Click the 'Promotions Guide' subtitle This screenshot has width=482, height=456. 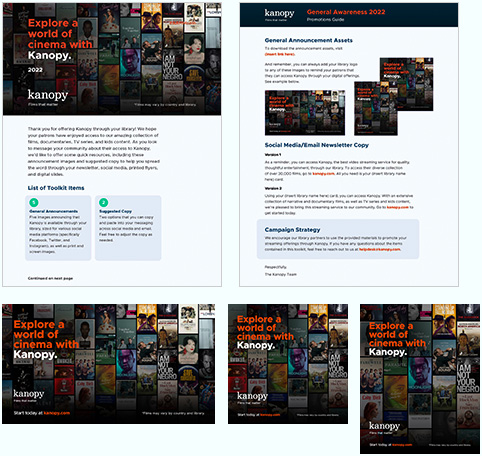point(325,19)
